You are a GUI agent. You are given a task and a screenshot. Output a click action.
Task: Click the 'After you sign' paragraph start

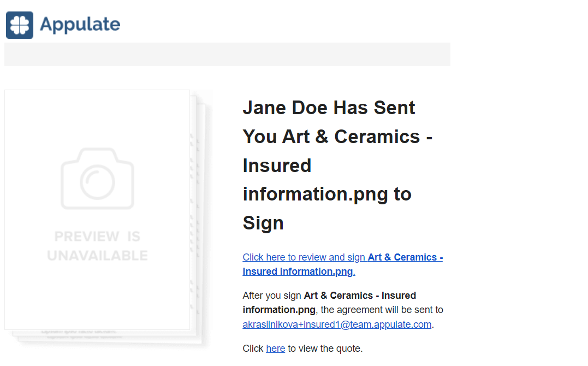(x=272, y=296)
